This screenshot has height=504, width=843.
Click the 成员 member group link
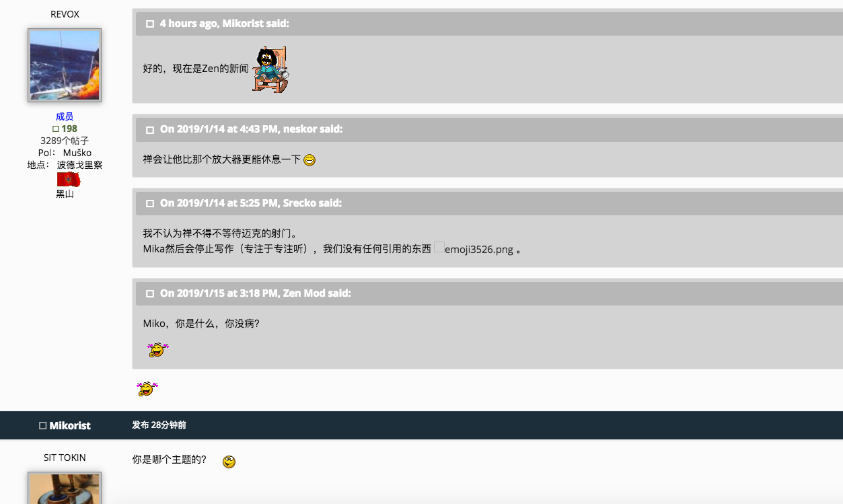(65, 116)
